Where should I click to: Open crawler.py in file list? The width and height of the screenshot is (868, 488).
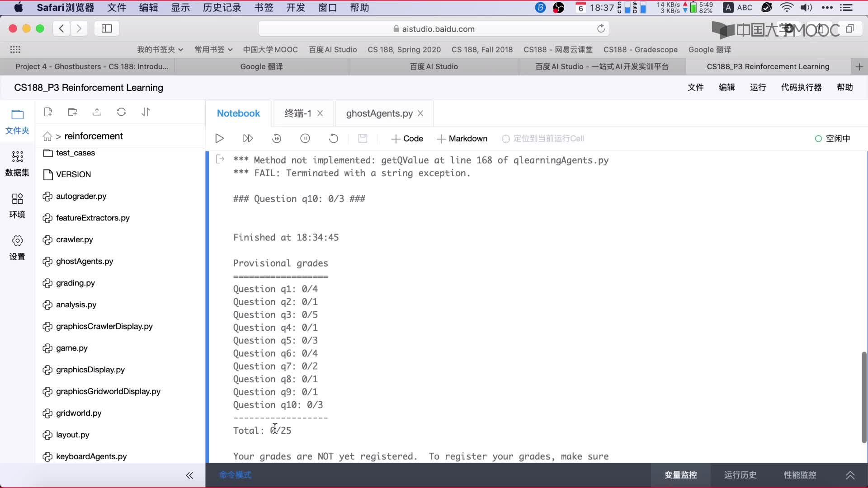[68, 239]
